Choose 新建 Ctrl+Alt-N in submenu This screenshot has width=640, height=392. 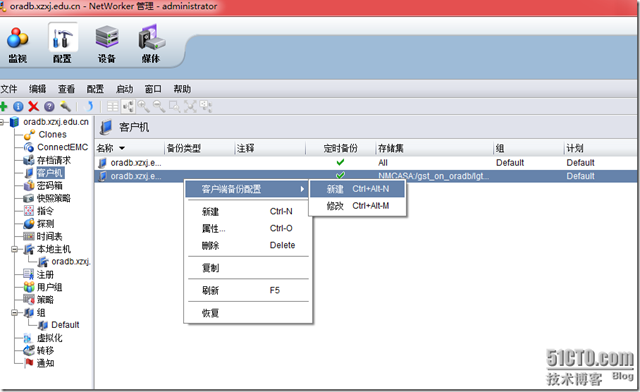(357, 189)
